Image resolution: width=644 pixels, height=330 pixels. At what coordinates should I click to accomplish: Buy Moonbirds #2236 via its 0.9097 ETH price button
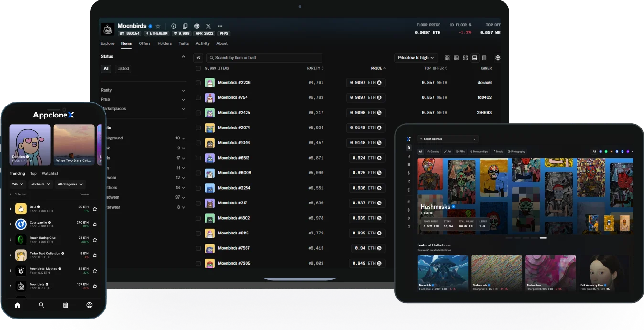click(x=366, y=83)
